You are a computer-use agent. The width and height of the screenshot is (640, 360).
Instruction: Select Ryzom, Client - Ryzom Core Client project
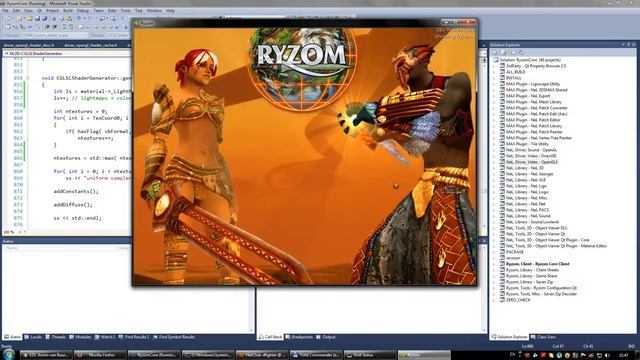point(537,264)
